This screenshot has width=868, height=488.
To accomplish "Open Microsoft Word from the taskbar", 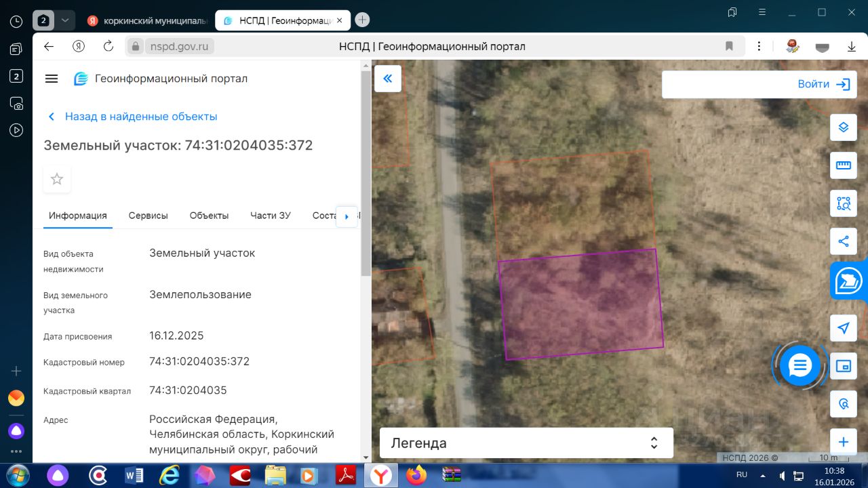I will (134, 476).
